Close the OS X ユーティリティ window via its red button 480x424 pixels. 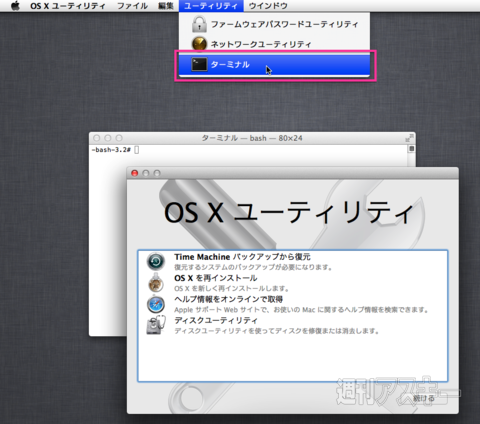pos(135,173)
